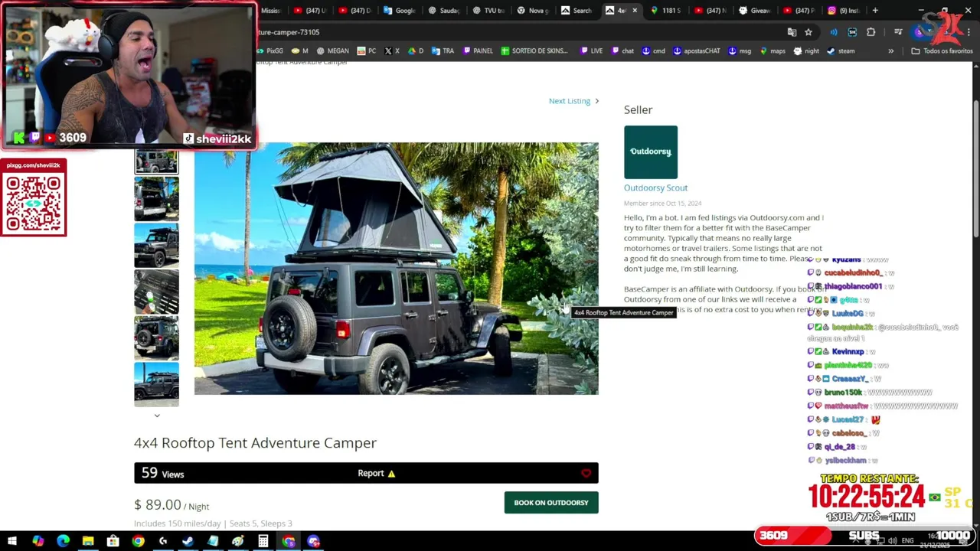Image resolution: width=980 pixels, height=551 pixels.
Task: Toggle the red heart favorite icon
Action: point(586,474)
